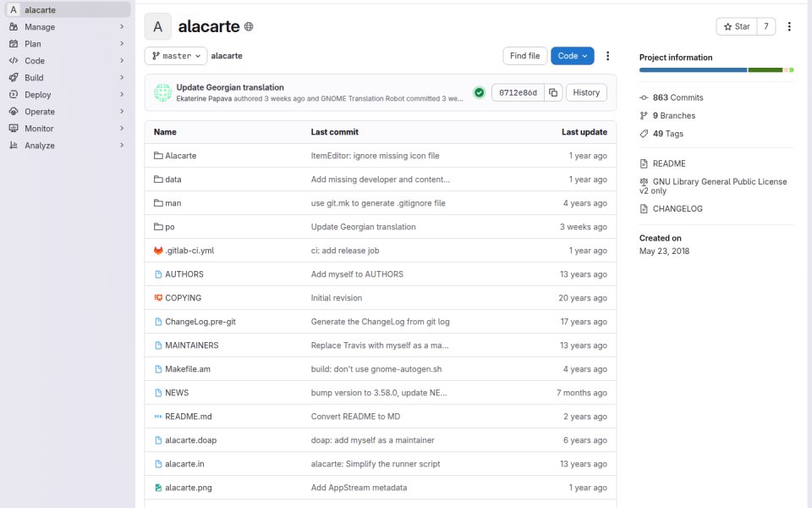Viewport: 812px width, 508px height.
Task: Click the repository languages color bar
Action: (716, 70)
